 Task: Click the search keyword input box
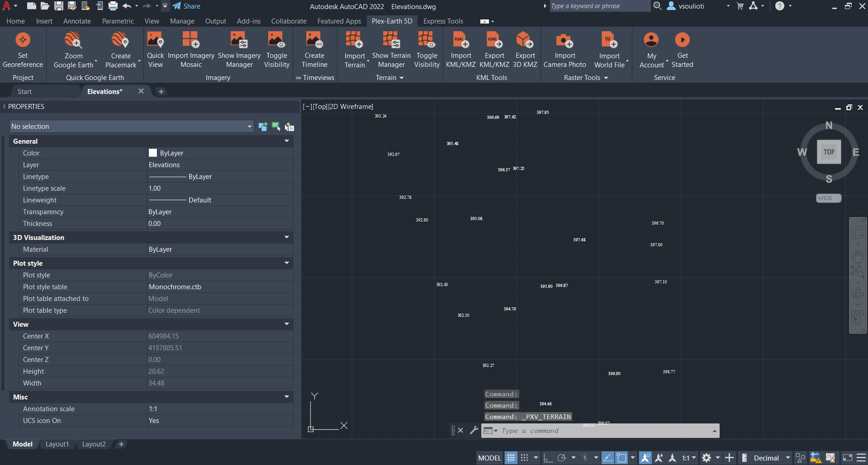coord(599,6)
